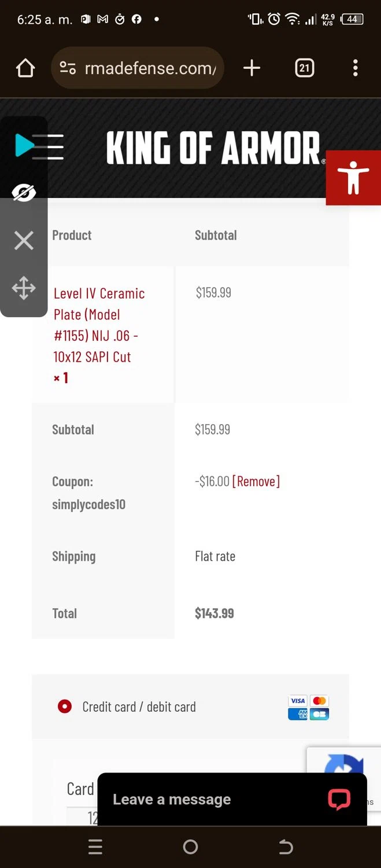Open site info icon in address bar
The height and width of the screenshot is (868, 381).
(x=68, y=68)
